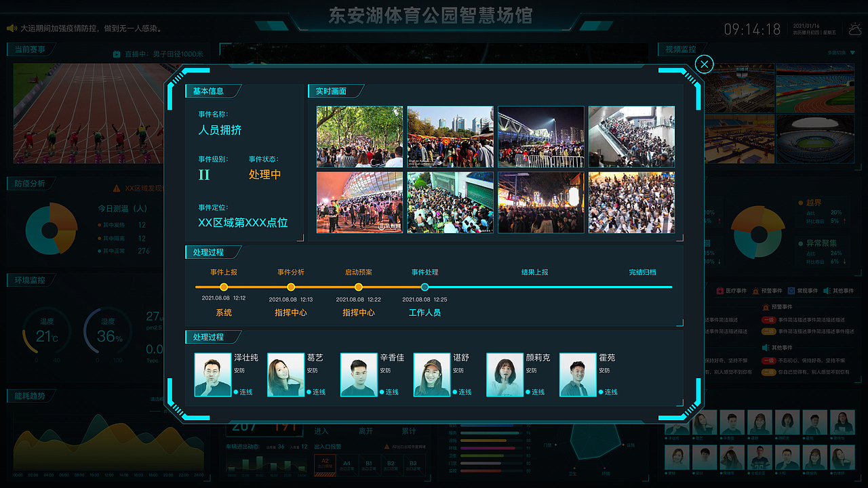The width and height of the screenshot is (868, 488).
Task: Select the 实时画面 section tab
Action: pyautogui.click(x=336, y=91)
